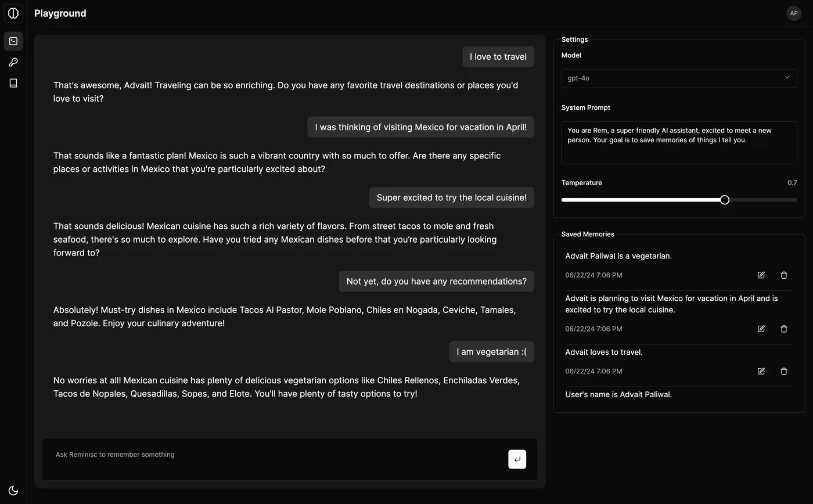Viewport: 813px width, 504px height.
Task: Click the 'Advait Paliwal is a vegetarian.' memory text
Action: 618,255
